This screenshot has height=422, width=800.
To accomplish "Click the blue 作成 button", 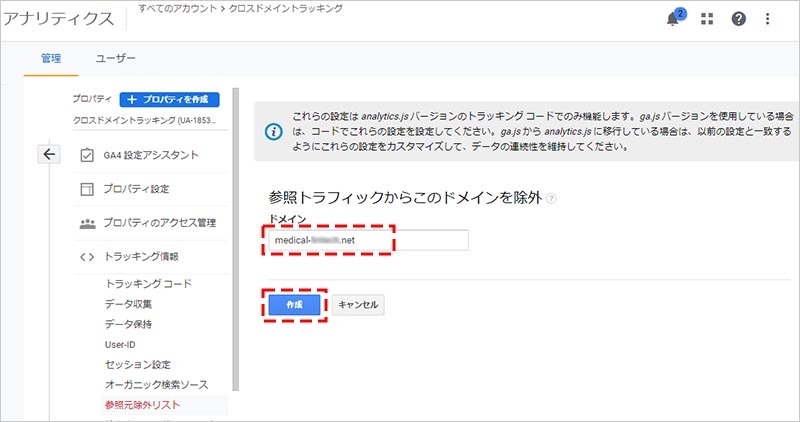I will coord(294,304).
